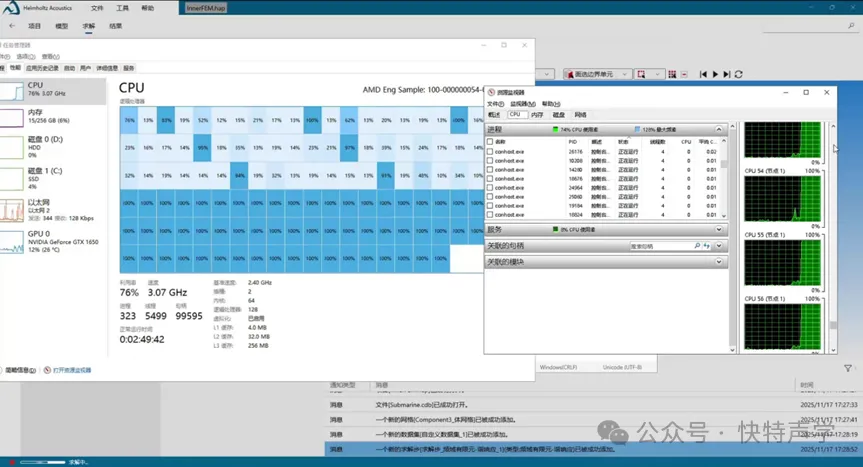Check the select-all checkbox beside name header
Screen dimensions: 863x467
[490, 142]
